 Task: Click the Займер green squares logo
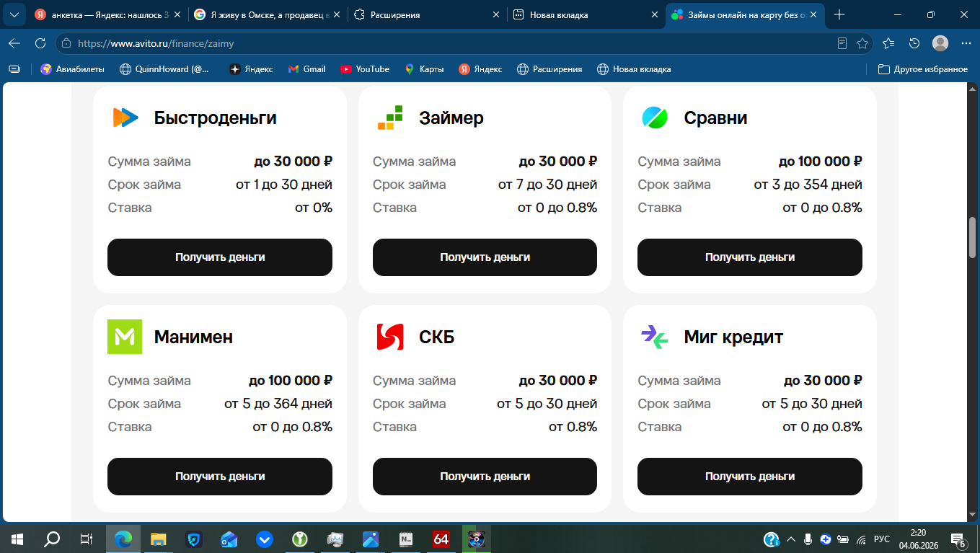390,118
